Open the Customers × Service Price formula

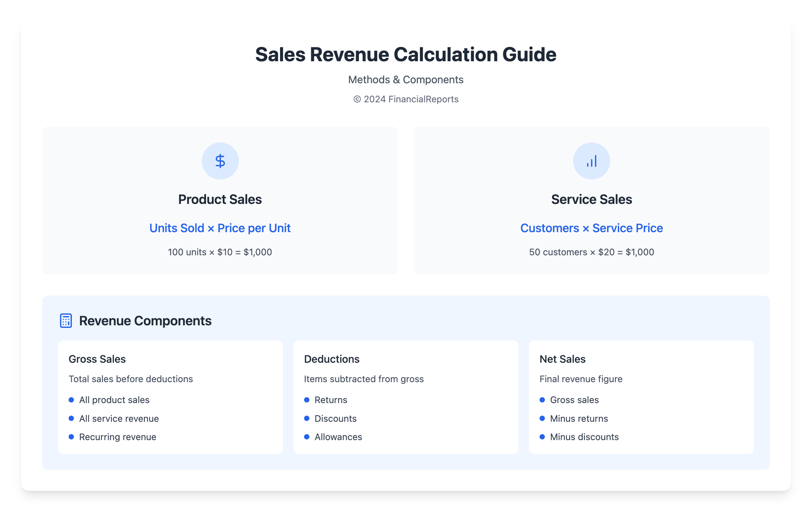click(x=591, y=228)
